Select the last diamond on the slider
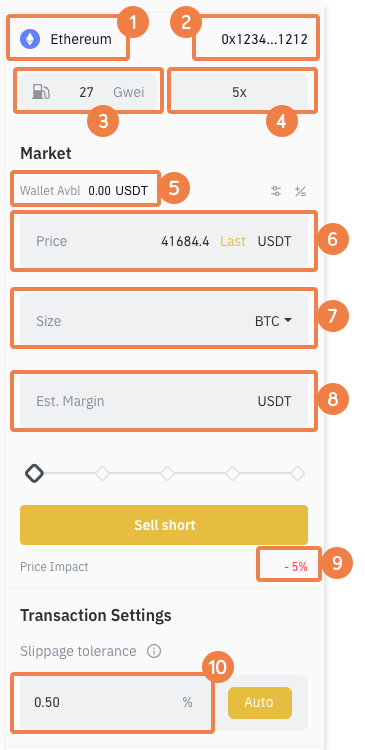The height and width of the screenshot is (750, 365). [x=298, y=474]
